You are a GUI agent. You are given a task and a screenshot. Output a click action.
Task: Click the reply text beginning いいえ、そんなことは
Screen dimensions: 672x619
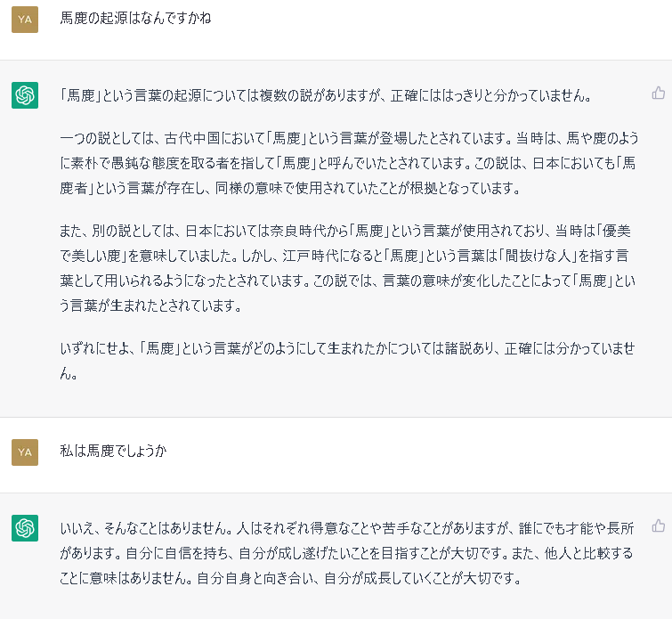coord(347,553)
